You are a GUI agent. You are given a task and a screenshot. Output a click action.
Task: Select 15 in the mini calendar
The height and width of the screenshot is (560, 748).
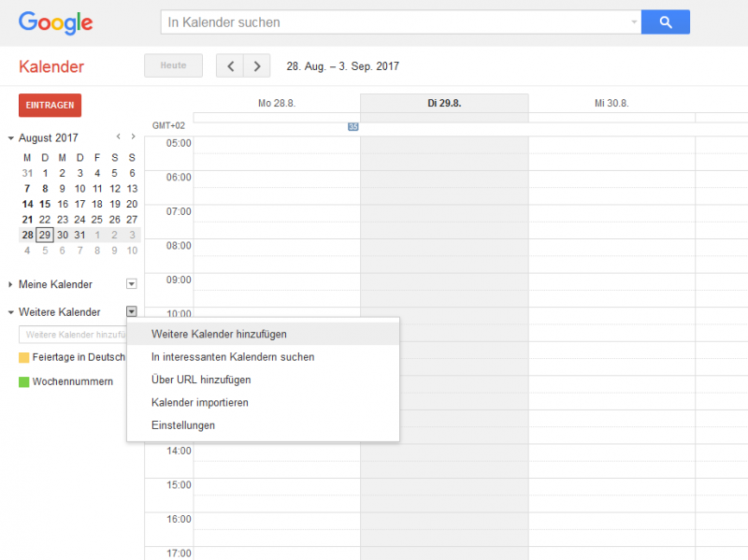[x=45, y=204]
